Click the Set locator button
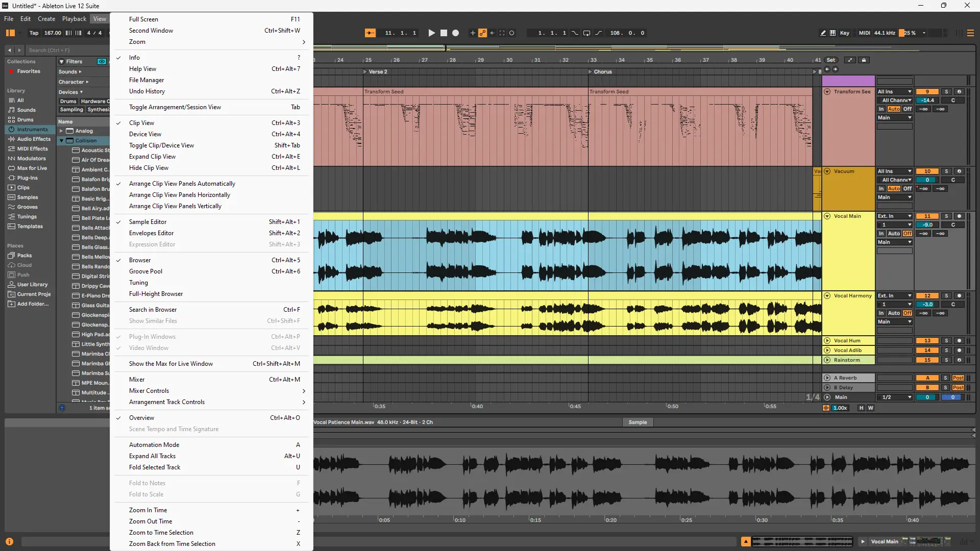Screen dimensions: 980x551 [x=831, y=60]
